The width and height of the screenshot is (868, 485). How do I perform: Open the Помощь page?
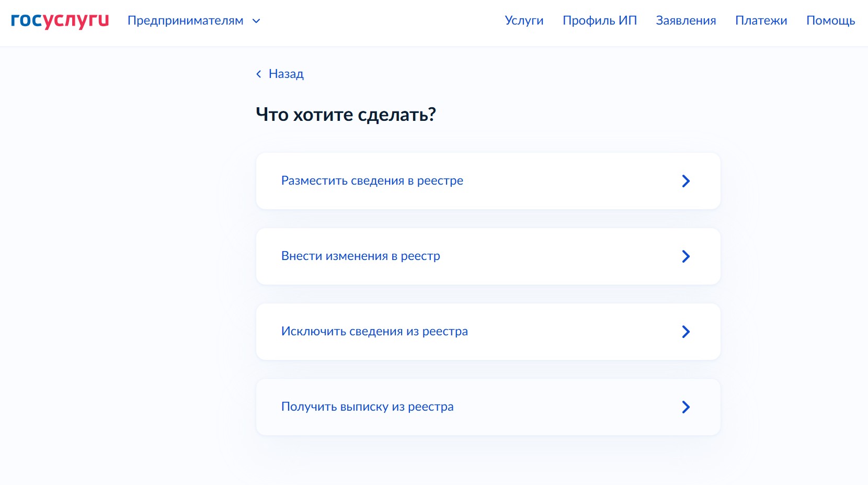click(830, 20)
